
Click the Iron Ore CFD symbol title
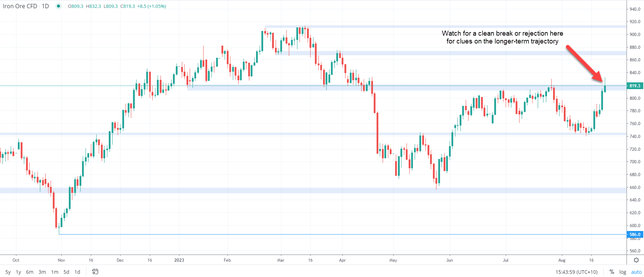click(20, 6)
